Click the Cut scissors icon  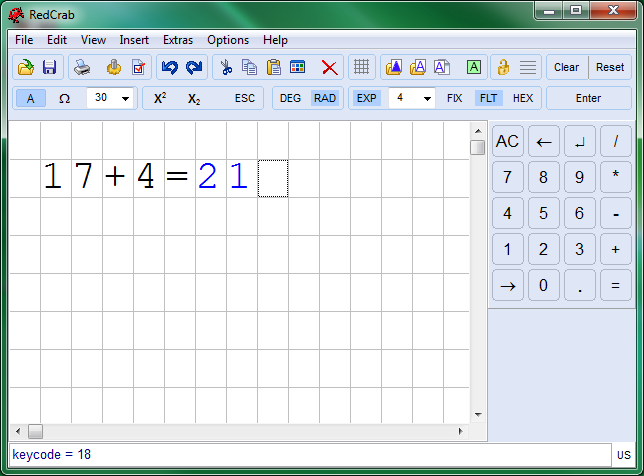point(226,67)
